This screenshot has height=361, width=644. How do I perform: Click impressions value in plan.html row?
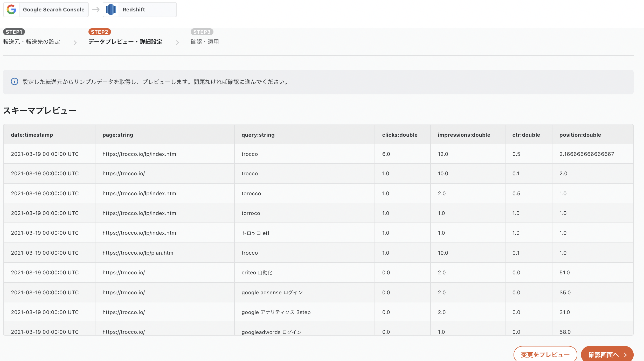click(x=443, y=253)
